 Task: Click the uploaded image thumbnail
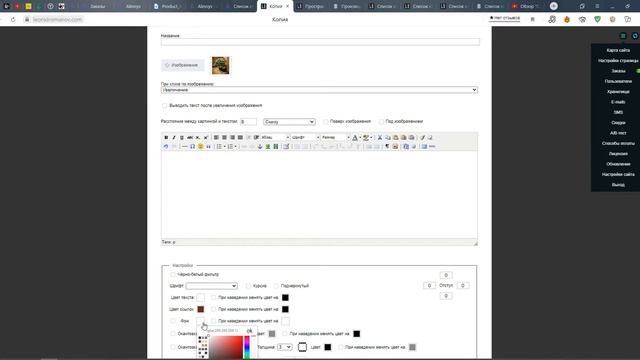220,65
